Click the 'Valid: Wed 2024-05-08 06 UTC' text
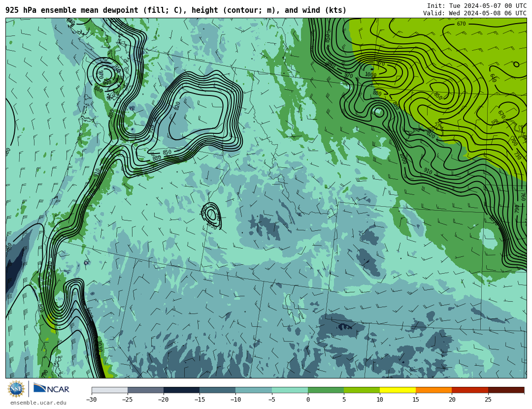Viewport: 532px width, 409px height. pyautogui.click(x=475, y=13)
